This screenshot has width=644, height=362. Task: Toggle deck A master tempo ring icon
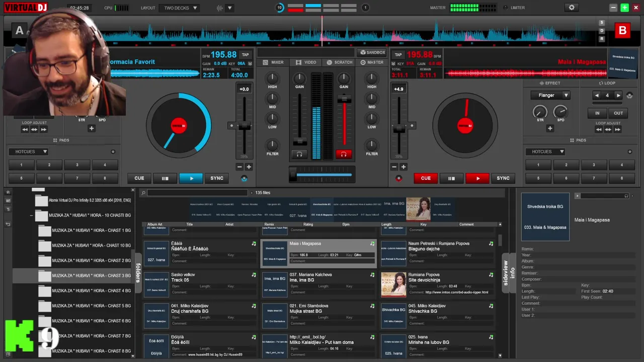[244, 178]
